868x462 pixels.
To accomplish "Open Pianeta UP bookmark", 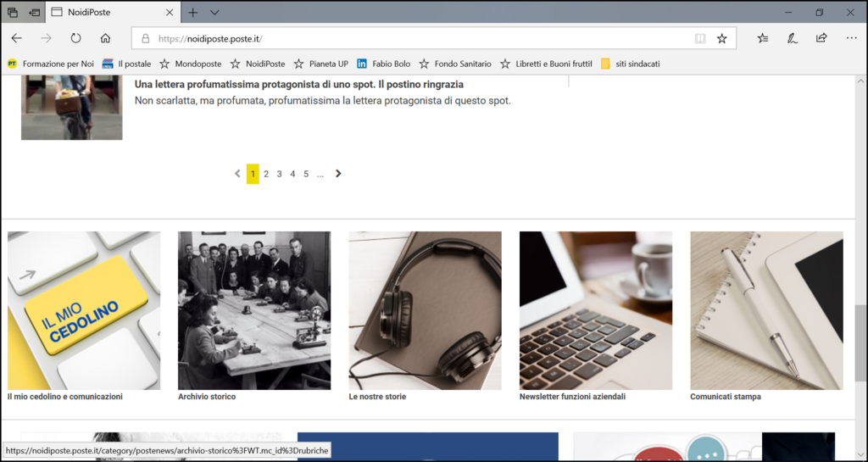I will coord(321,64).
